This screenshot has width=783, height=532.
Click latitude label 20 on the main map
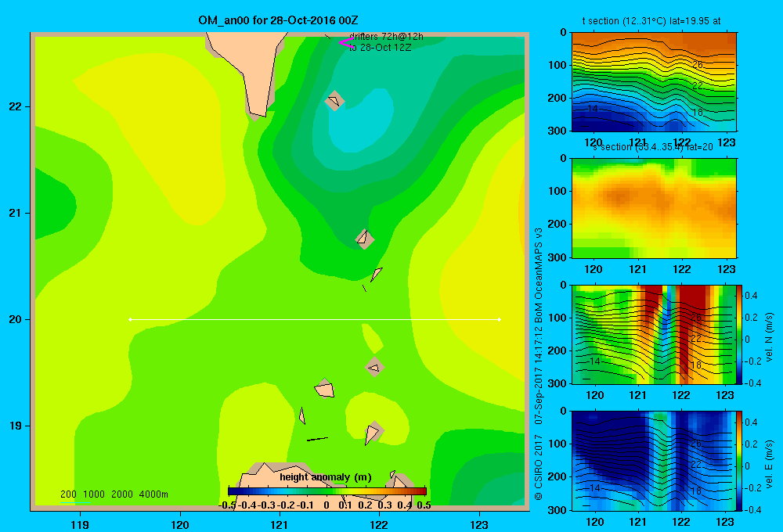point(16,319)
